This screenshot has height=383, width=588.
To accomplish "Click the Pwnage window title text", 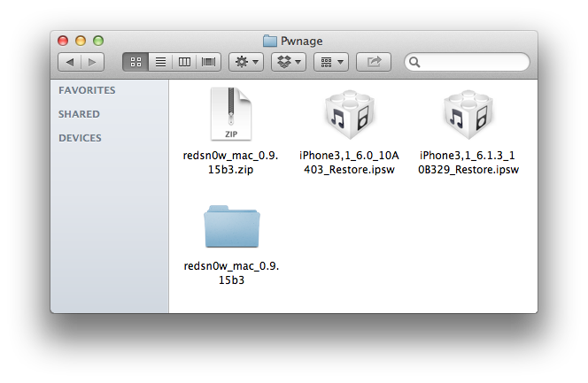I will tap(301, 41).
